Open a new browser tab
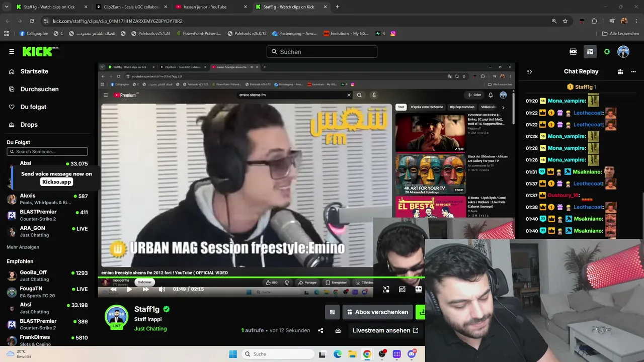 [x=337, y=7]
